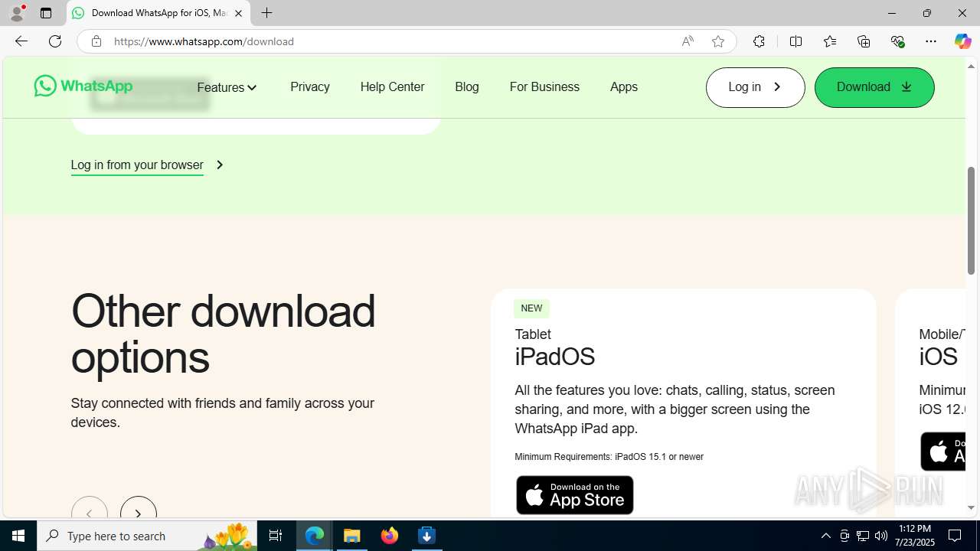This screenshot has width=980, height=551.
Task: Click the Log in button
Action: point(755,87)
